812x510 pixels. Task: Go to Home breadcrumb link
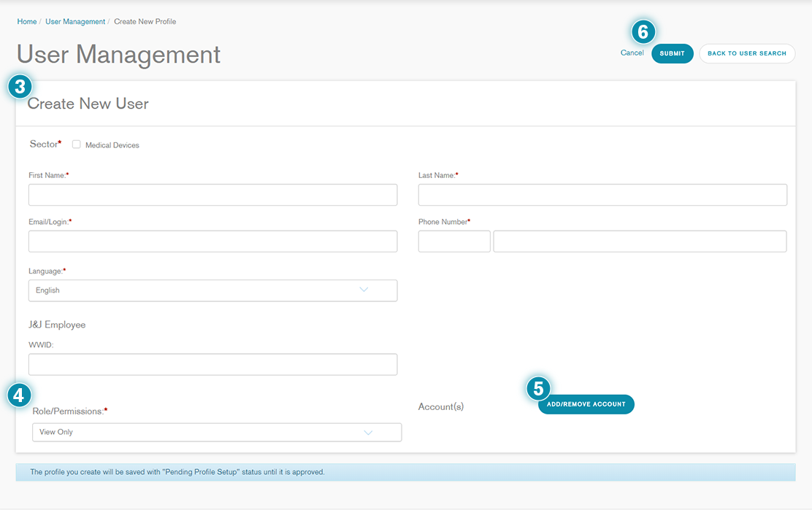click(27, 22)
